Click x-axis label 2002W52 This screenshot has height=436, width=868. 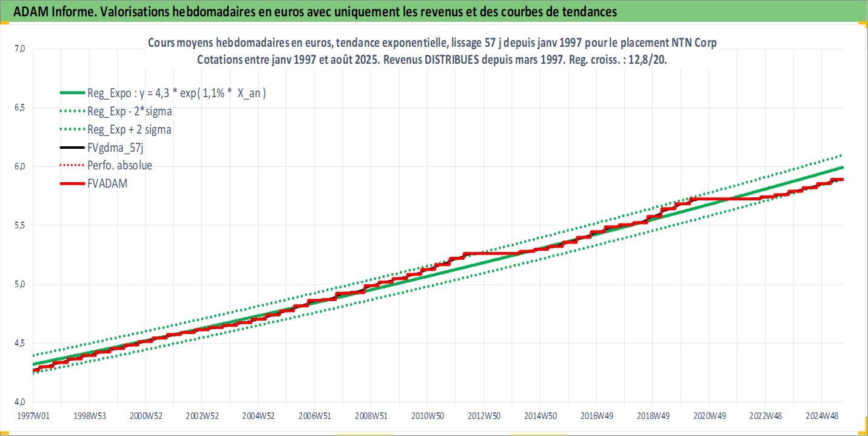(x=202, y=415)
